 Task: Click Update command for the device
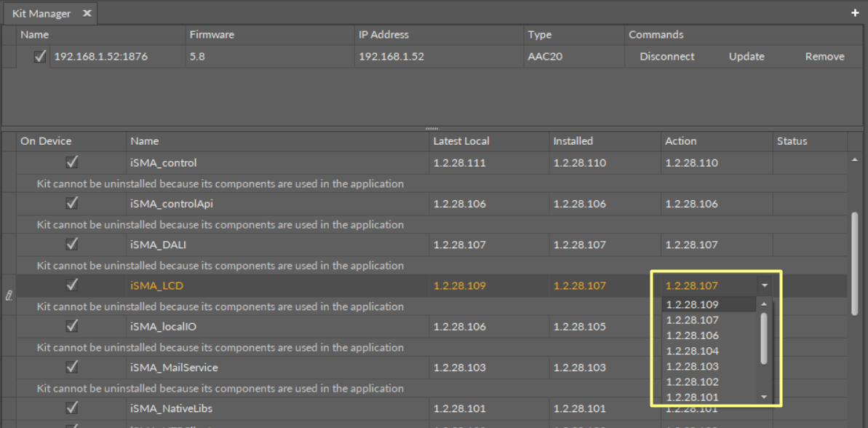click(746, 56)
